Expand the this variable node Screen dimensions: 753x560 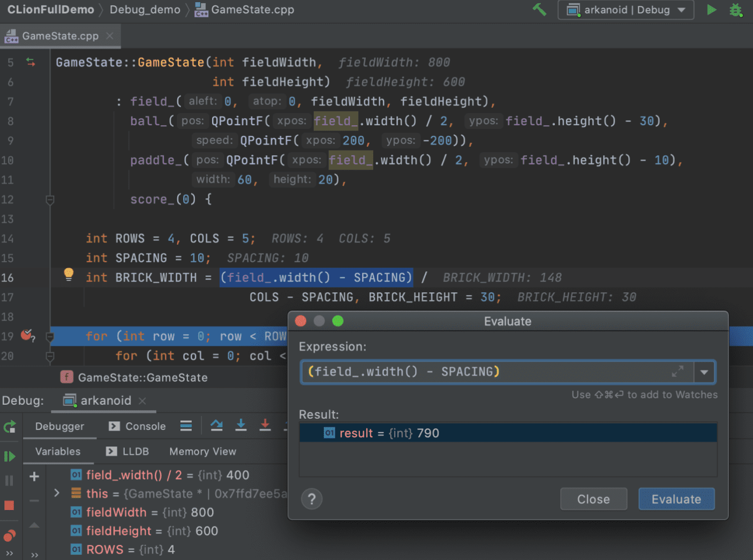point(57,493)
